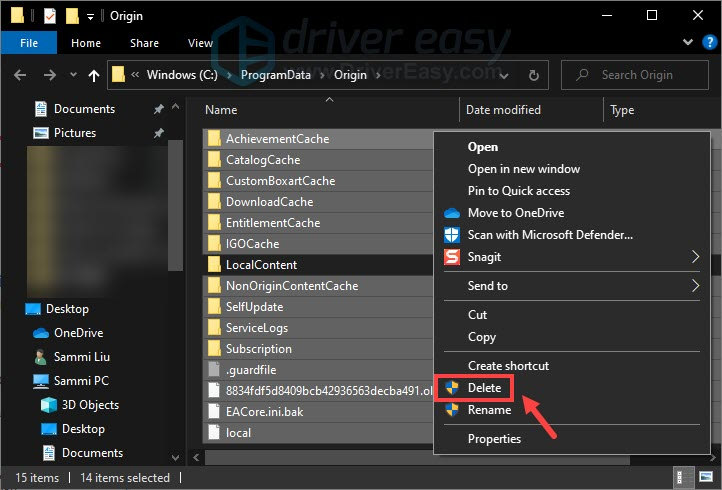The image size is (722, 490).
Task: Expand the Snagit submenu
Action: click(571, 257)
